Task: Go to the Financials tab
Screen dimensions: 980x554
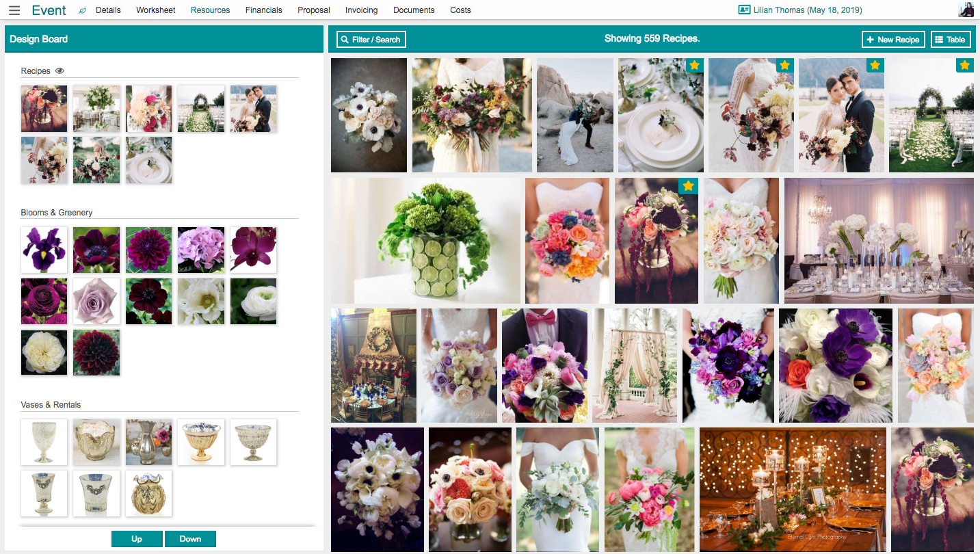Action: 264,10
